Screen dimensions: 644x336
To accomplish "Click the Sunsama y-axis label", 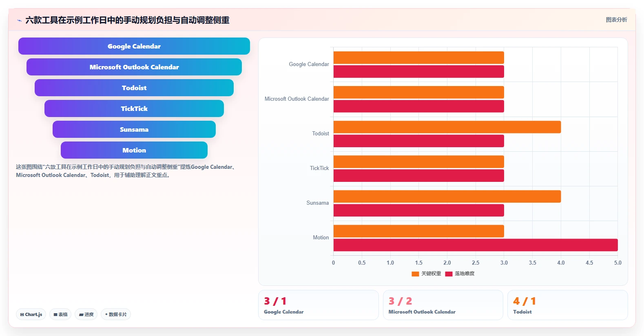I will 318,203.
